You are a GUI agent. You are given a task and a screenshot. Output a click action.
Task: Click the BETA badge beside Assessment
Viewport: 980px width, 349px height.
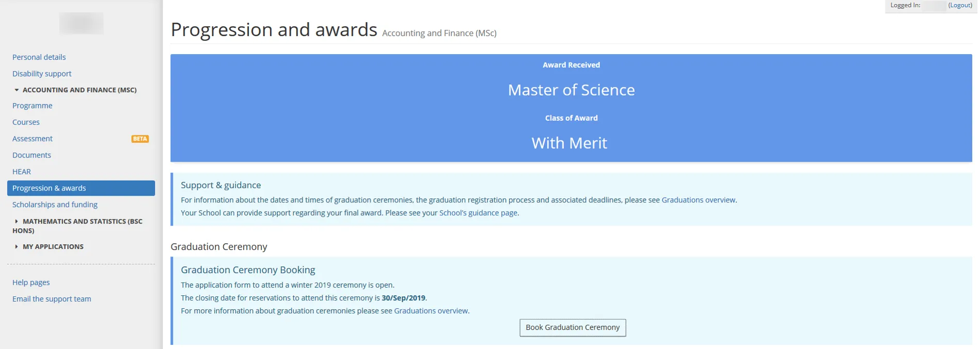[140, 139]
